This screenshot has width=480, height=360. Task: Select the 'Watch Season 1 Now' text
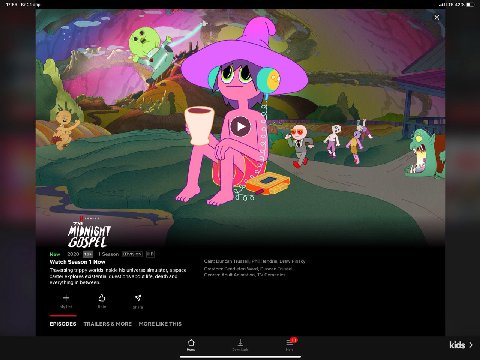point(77,262)
